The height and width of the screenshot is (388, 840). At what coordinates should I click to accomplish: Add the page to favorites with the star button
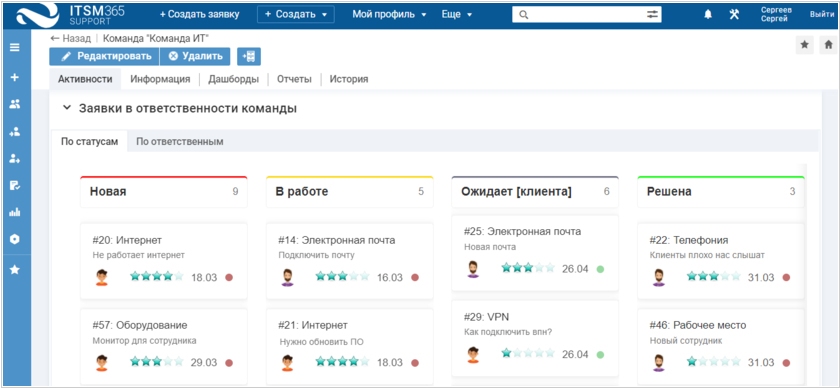coord(804,45)
